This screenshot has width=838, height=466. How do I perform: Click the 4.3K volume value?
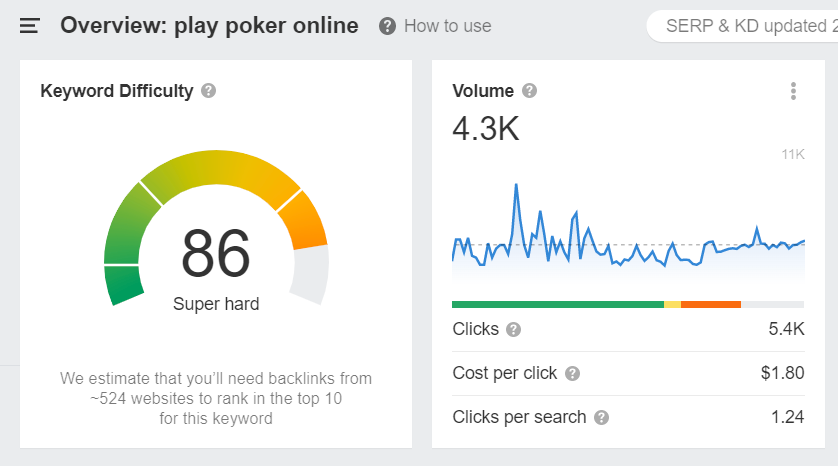485,129
